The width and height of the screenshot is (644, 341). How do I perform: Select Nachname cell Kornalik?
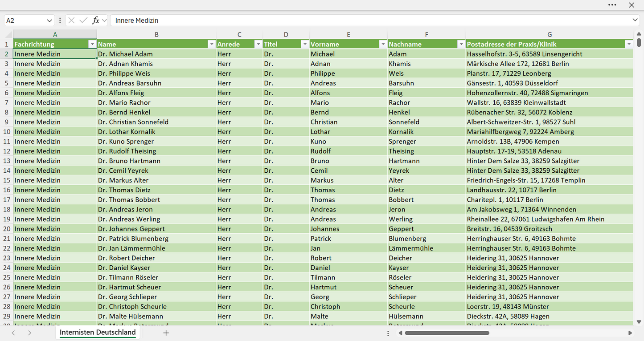[427, 132]
